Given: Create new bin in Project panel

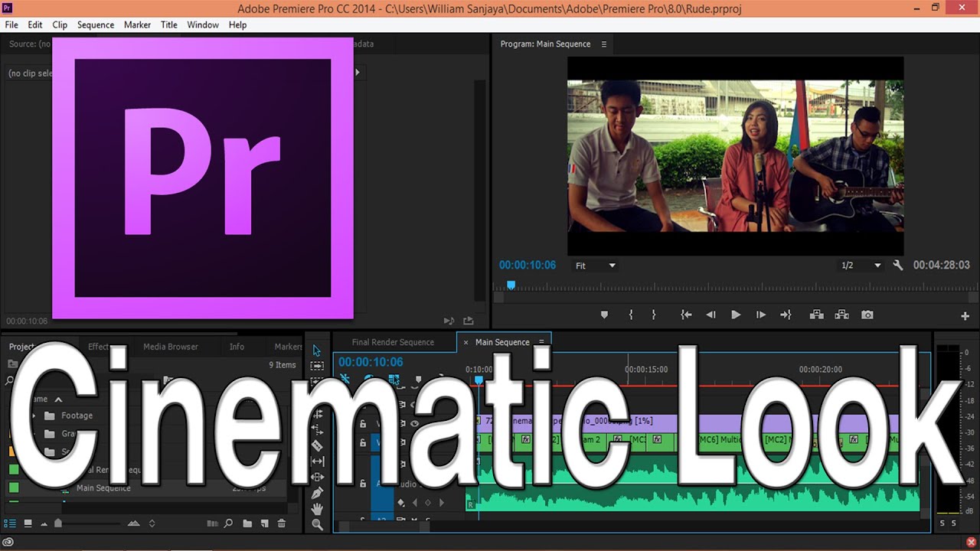Looking at the screenshot, I should pos(247,523).
